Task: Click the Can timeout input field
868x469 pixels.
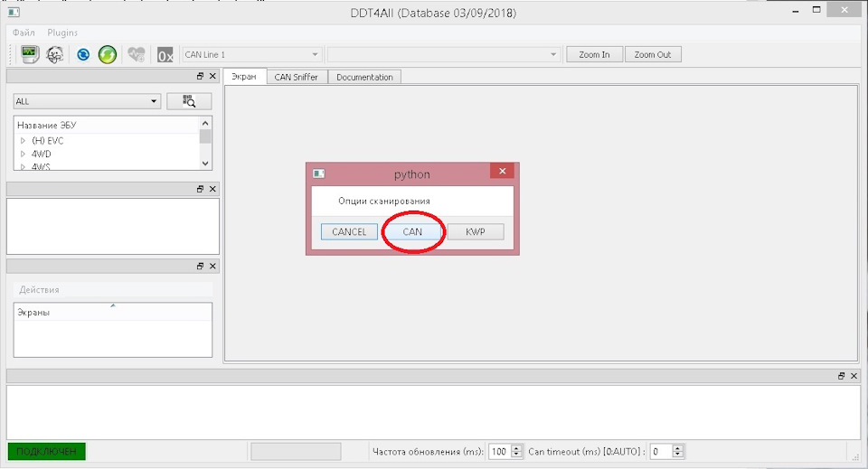Action: pyautogui.click(x=660, y=451)
